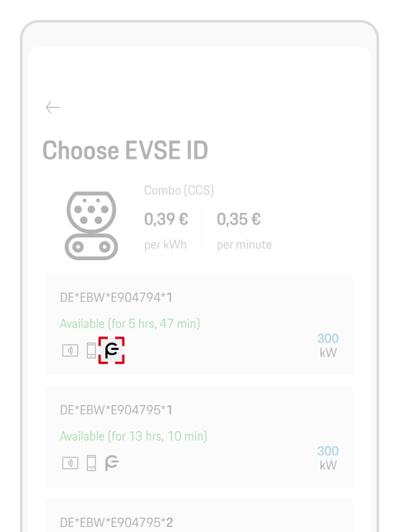Tap RFID card icon for E904795*1
Screen dimensions: 399x532
point(70,463)
